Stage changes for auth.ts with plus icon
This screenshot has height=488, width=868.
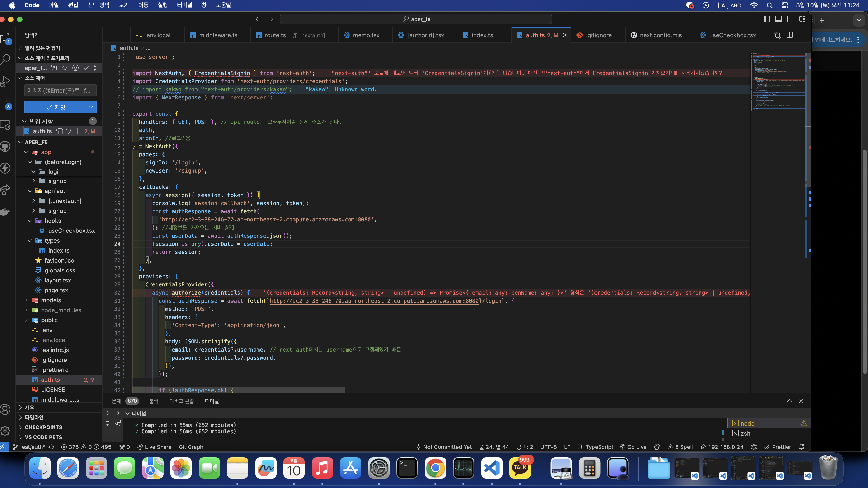pyautogui.click(x=77, y=131)
